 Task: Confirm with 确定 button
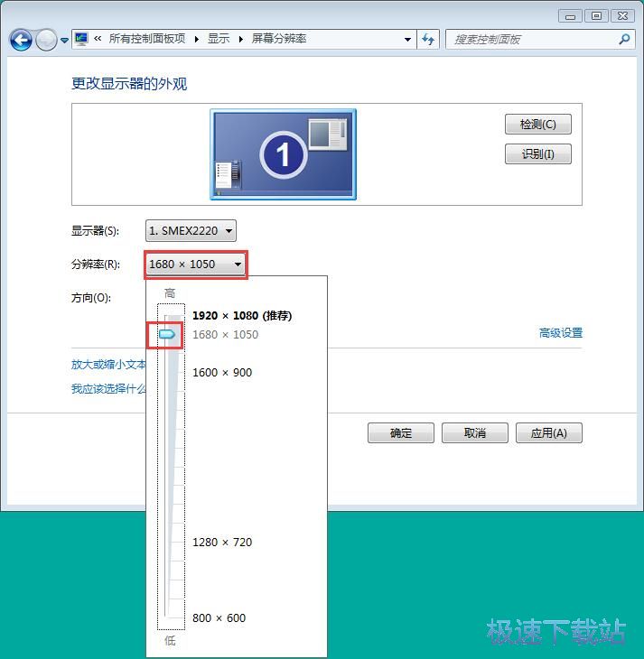401,433
